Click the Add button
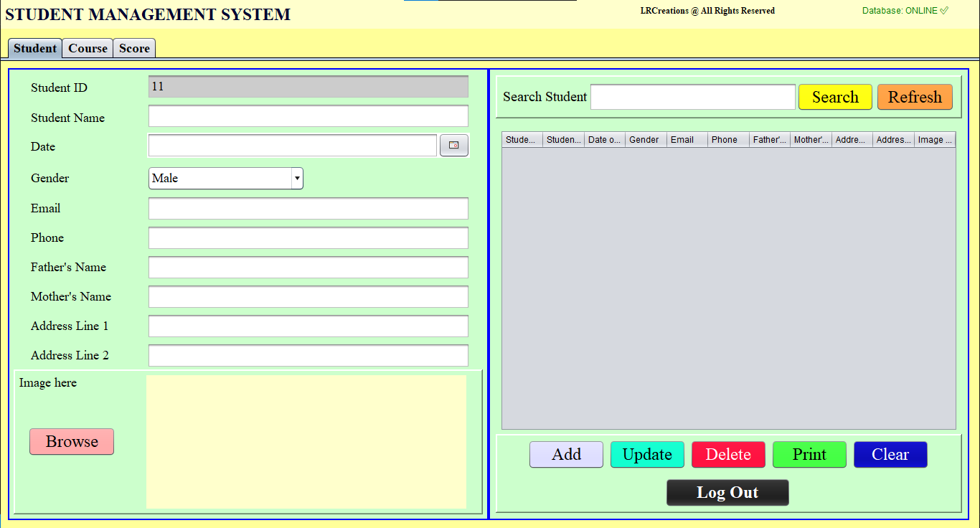 [x=566, y=455]
